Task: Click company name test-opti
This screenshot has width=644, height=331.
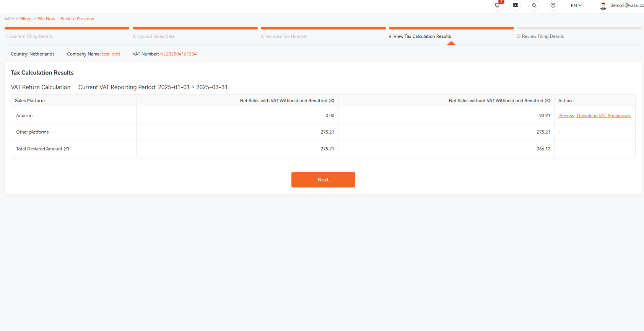Action: pos(111,54)
